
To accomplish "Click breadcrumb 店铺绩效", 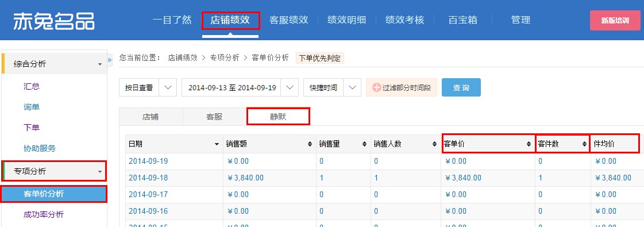I will click(x=183, y=57).
